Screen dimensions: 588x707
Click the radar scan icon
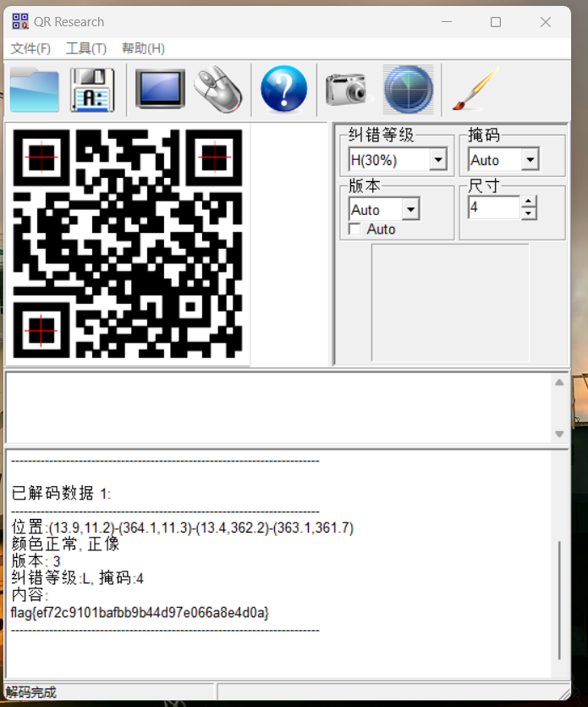click(x=409, y=89)
